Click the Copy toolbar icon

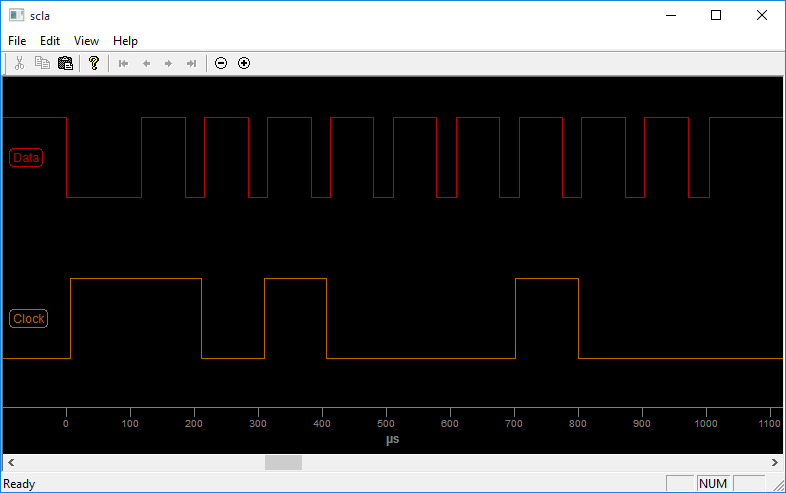(x=42, y=63)
